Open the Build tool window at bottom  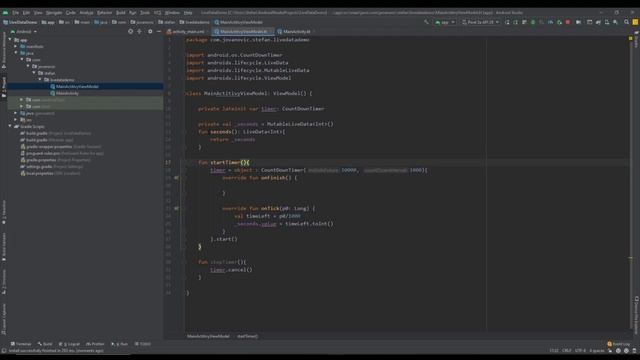[45, 344]
